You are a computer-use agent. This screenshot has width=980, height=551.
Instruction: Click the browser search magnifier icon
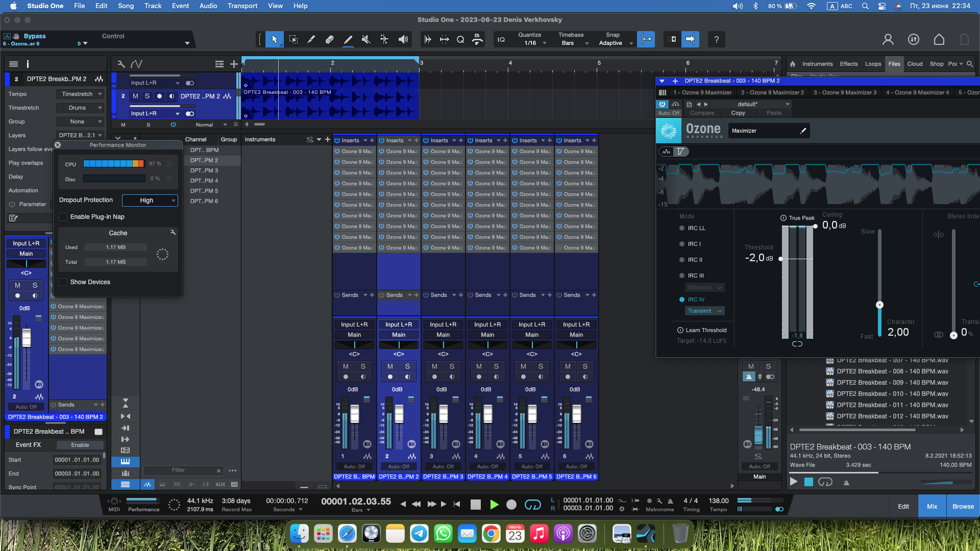pos(970,64)
